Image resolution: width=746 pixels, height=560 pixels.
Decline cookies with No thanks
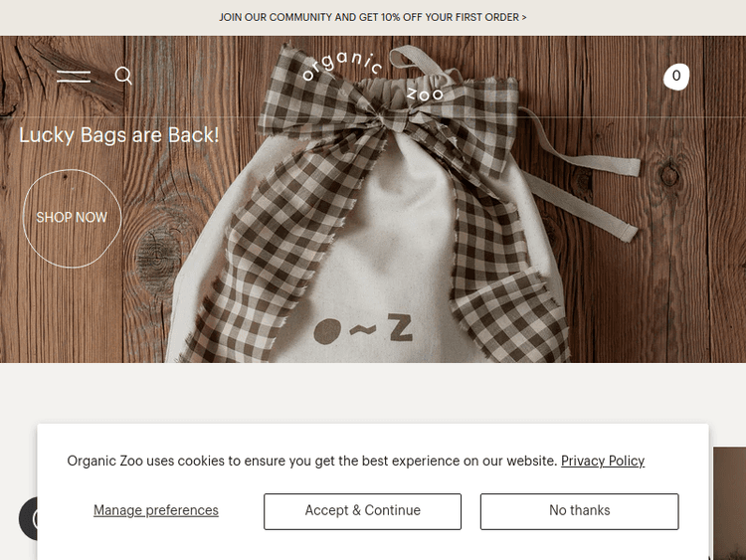point(579,511)
